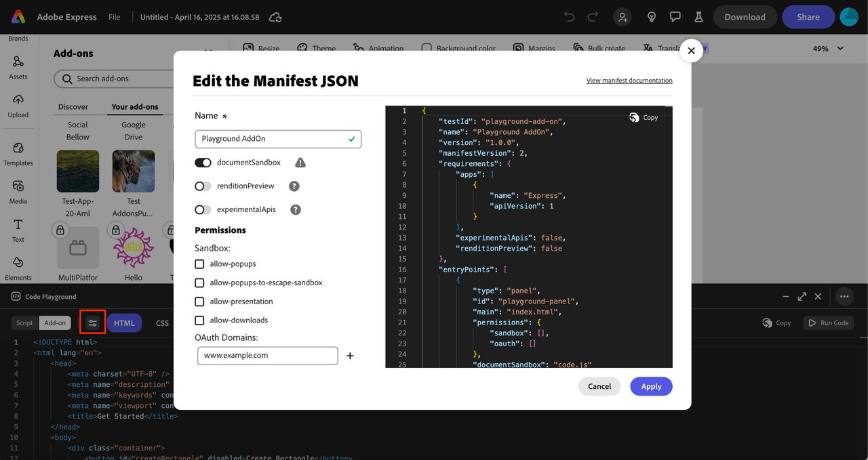The width and height of the screenshot is (868, 460).
Task: Click the Apply button
Action: click(651, 386)
